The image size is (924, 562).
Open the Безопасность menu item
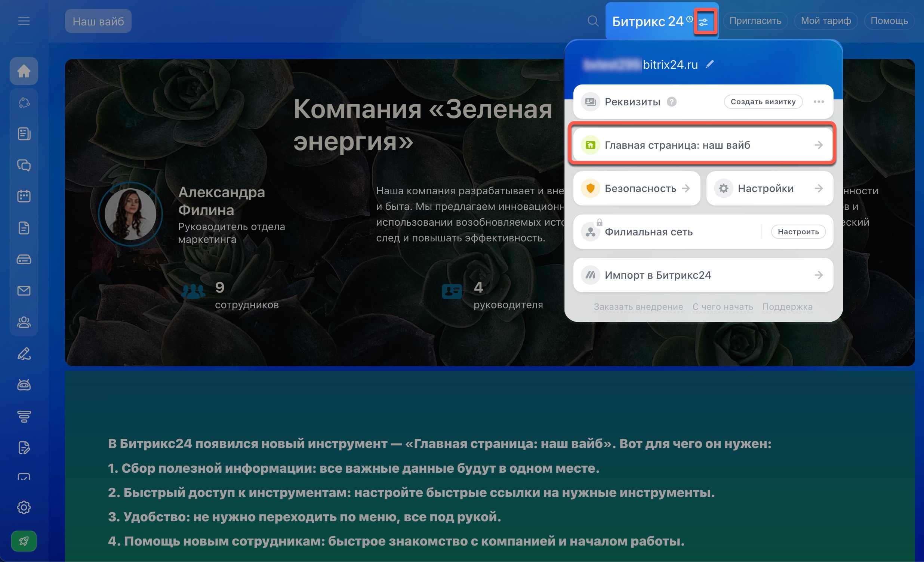637,188
